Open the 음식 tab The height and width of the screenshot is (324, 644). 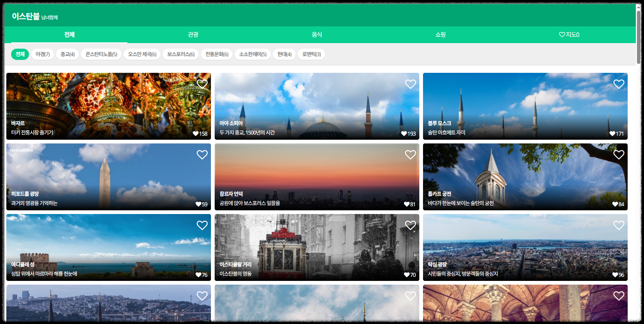(x=317, y=35)
